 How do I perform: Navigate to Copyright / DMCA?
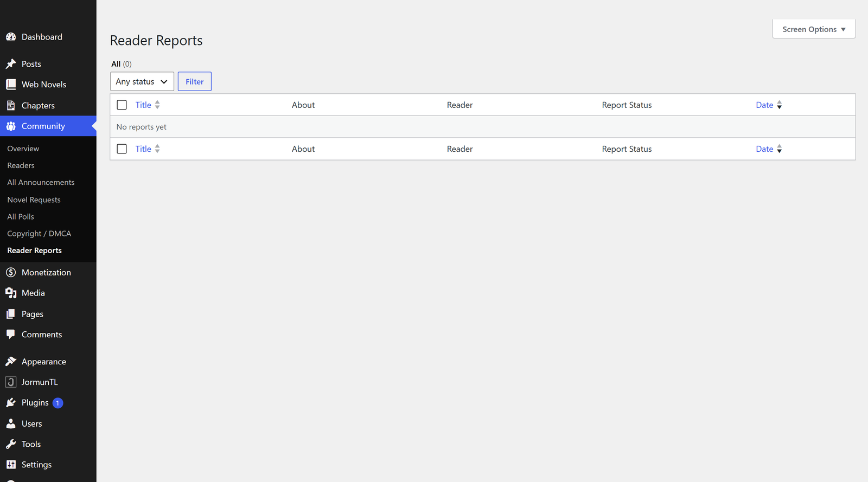coord(39,233)
